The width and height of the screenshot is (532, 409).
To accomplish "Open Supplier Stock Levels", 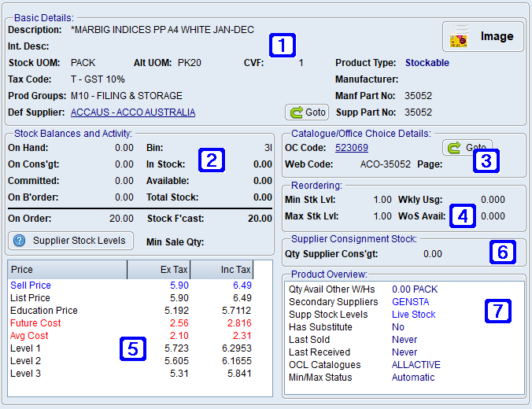I will tap(70, 241).
